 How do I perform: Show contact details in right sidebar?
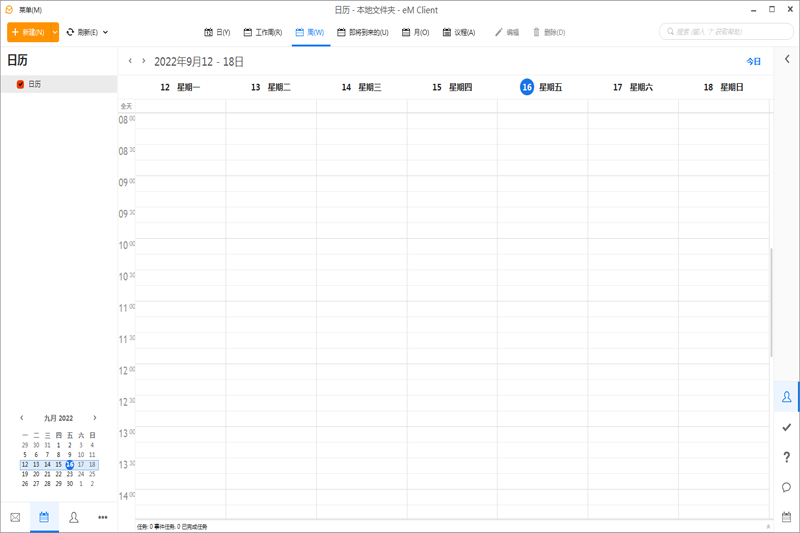(786, 397)
